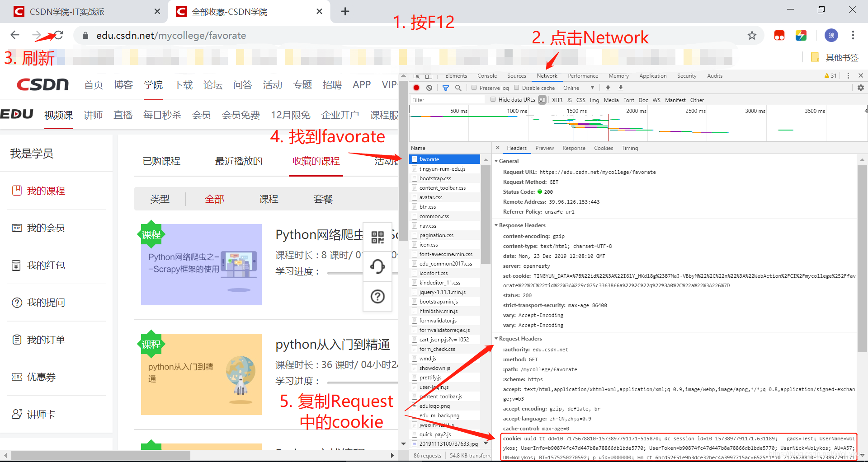Image resolution: width=868 pixels, height=462 pixels.
Task: Filter requests by Doc type
Action: tap(643, 100)
